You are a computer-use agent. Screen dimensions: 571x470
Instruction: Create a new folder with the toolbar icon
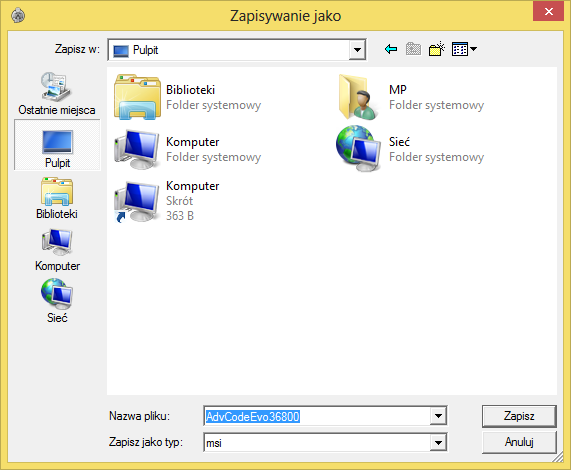point(437,49)
